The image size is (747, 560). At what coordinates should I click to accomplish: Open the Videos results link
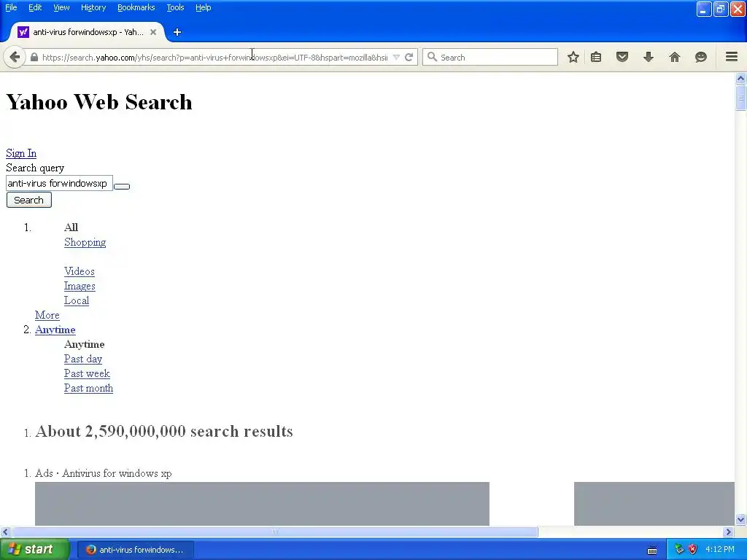(x=79, y=271)
